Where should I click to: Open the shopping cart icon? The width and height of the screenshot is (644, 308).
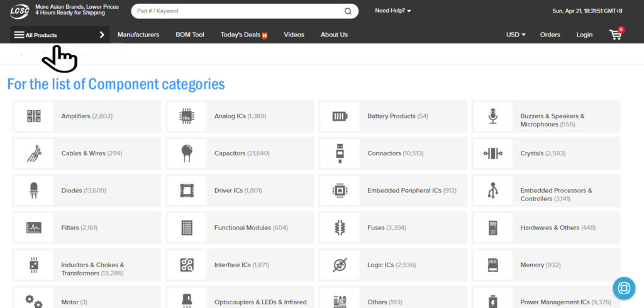pos(616,35)
